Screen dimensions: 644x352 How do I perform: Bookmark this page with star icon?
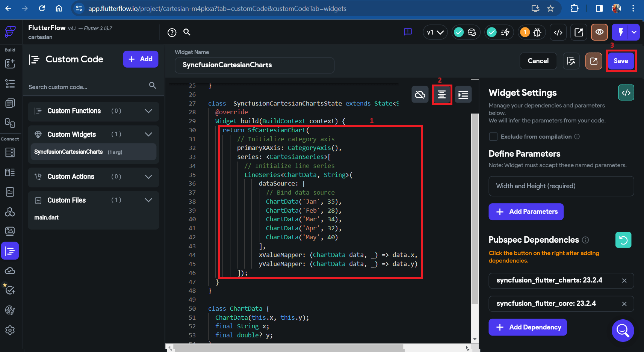(x=550, y=8)
